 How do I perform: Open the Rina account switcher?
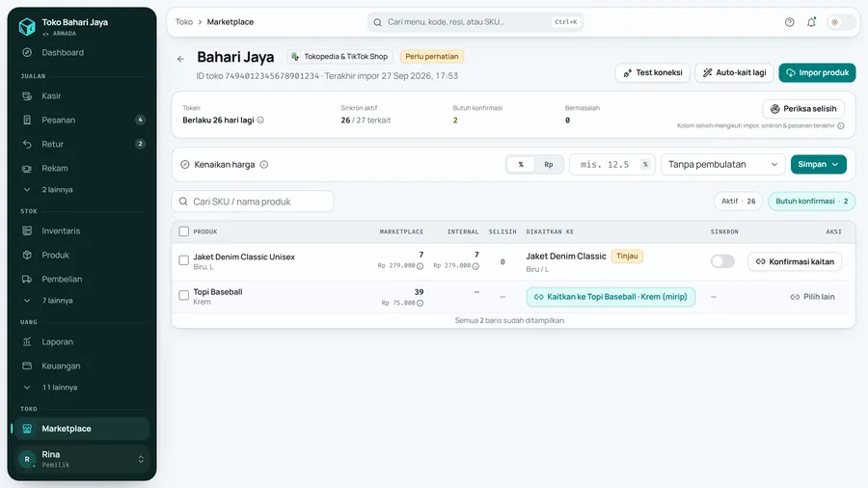tap(82, 459)
